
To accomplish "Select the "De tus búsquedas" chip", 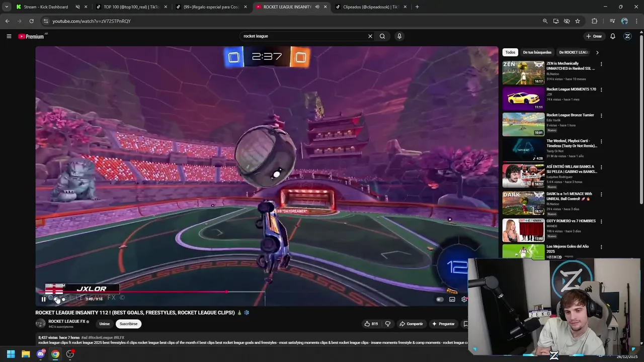I will click(x=537, y=52).
